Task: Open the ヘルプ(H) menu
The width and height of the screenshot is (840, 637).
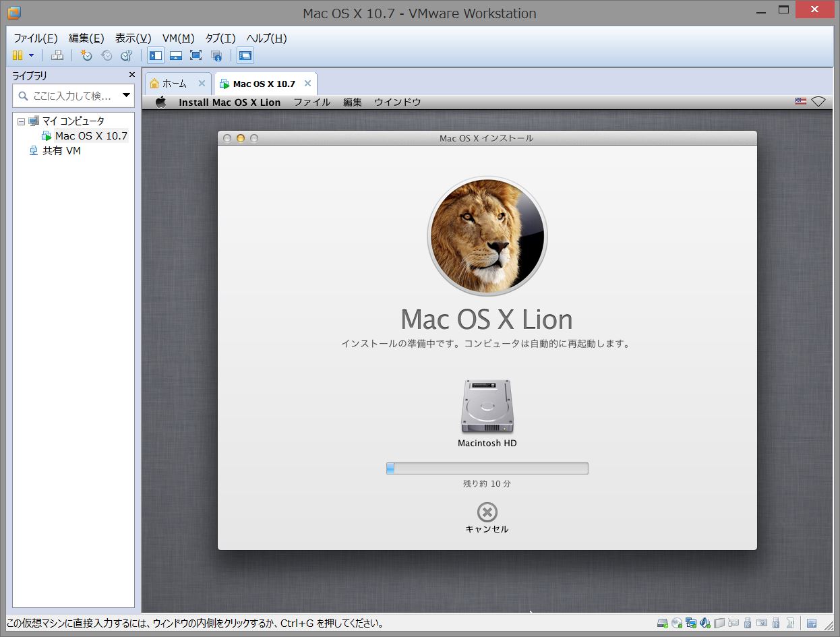Action: [266, 38]
